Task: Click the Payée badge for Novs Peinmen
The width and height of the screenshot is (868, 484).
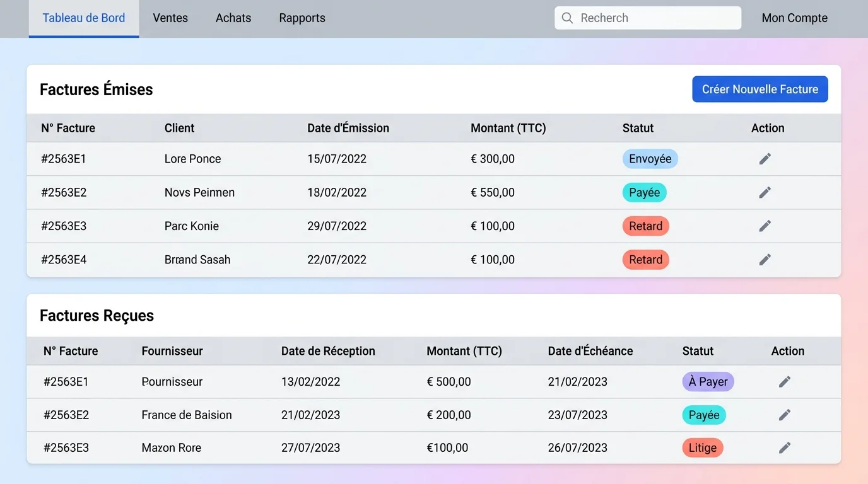Action: click(644, 192)
